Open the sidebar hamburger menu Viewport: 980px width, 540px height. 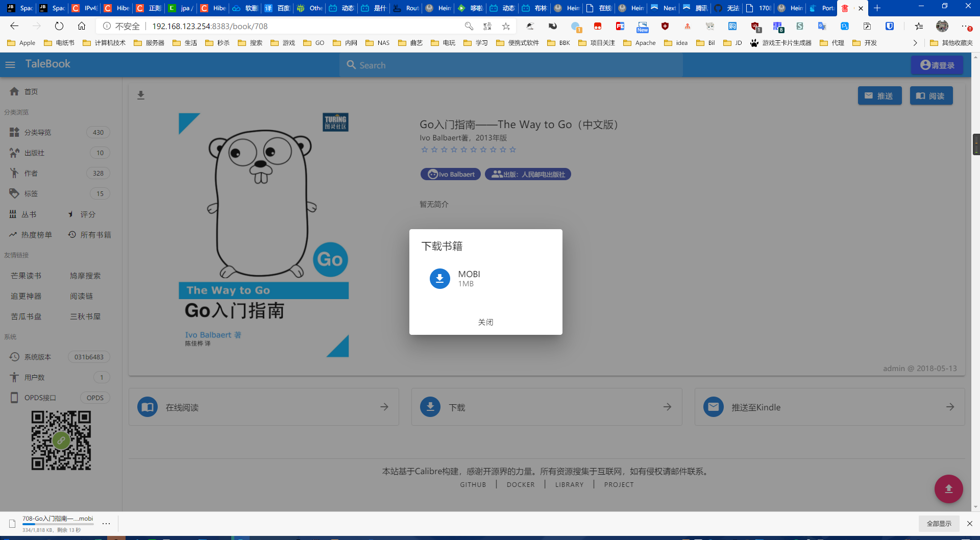10,65
